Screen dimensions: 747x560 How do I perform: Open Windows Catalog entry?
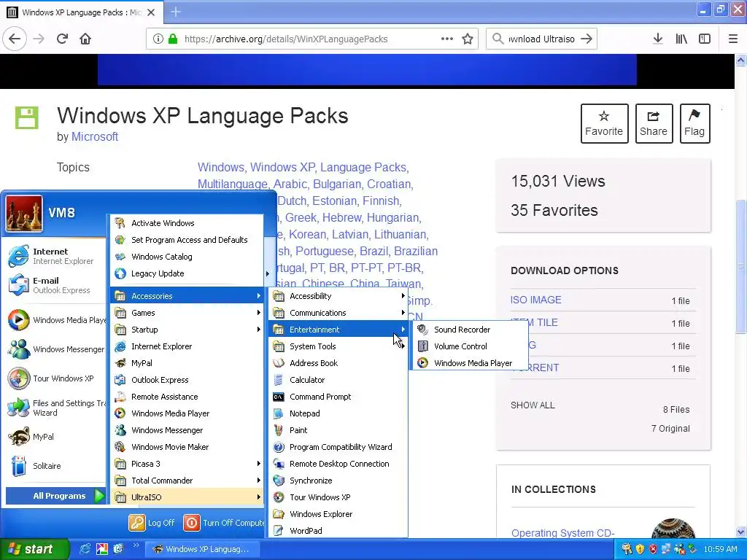coord(187,256)
